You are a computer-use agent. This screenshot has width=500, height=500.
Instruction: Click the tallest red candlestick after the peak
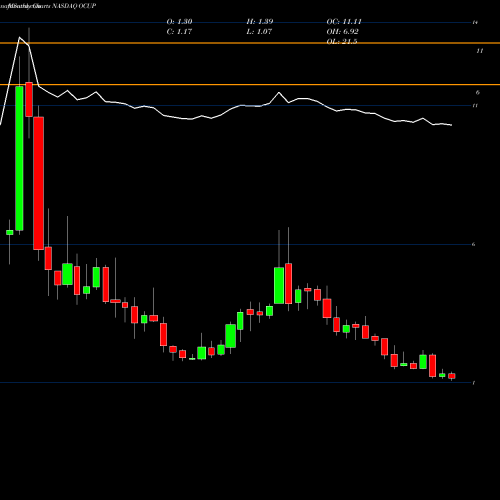pos(38,183)
